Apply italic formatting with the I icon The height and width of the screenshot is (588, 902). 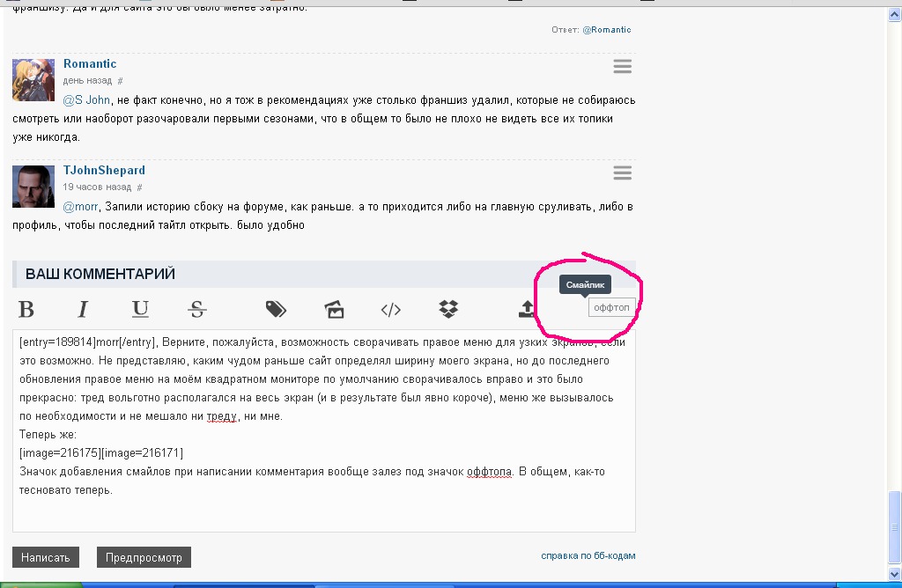pos(83,309)
